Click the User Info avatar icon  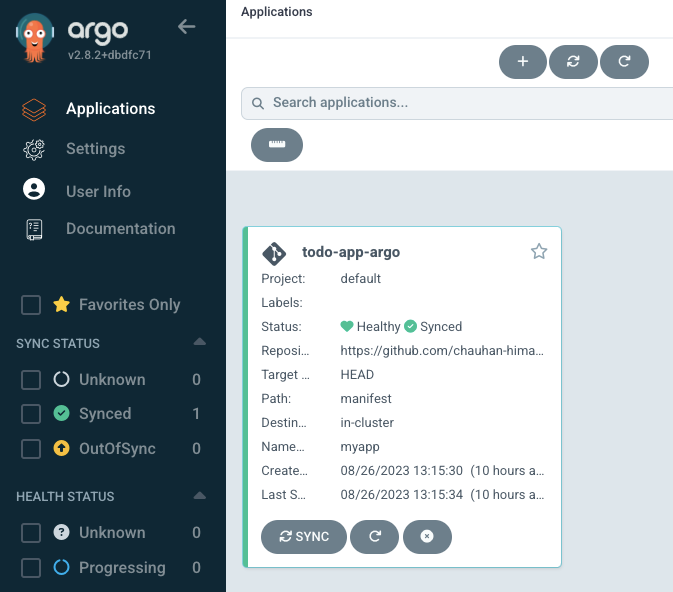[34, 189]
